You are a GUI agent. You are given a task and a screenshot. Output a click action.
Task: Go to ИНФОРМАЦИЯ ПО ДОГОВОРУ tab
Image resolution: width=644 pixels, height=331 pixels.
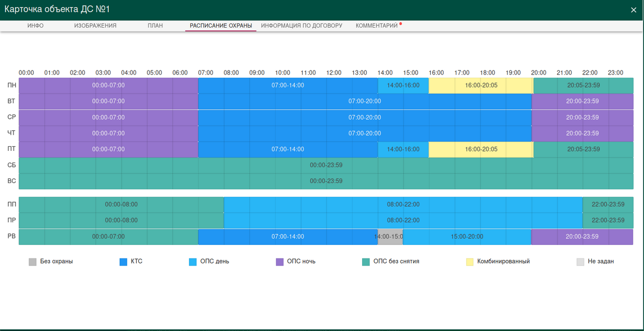[301, 26]
